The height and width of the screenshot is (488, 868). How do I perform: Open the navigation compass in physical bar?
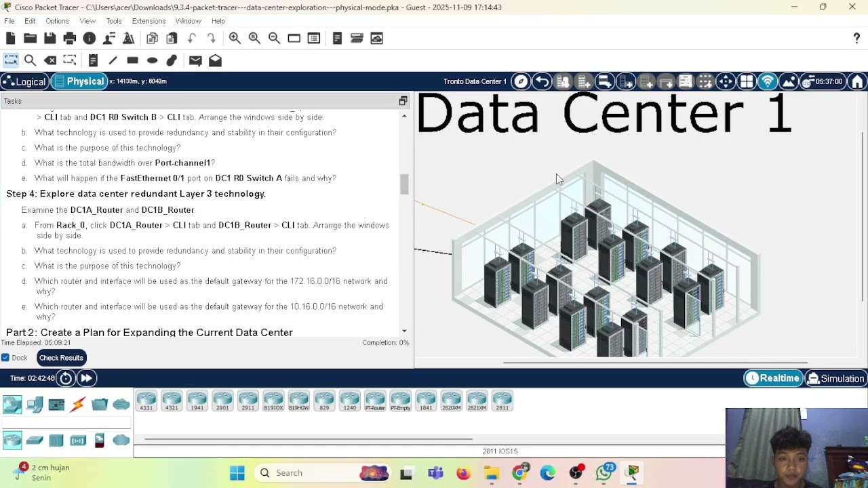(520, 82)
